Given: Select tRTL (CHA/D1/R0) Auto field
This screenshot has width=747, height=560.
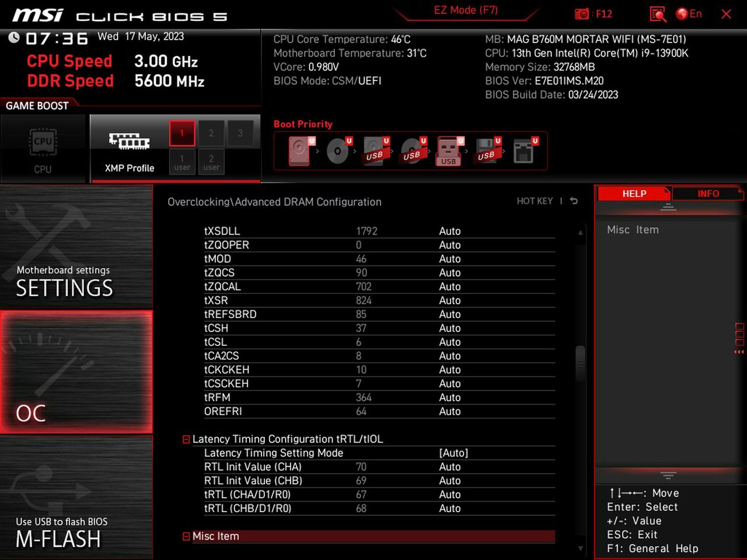Looking at the screenshot, I should (450, 495).
